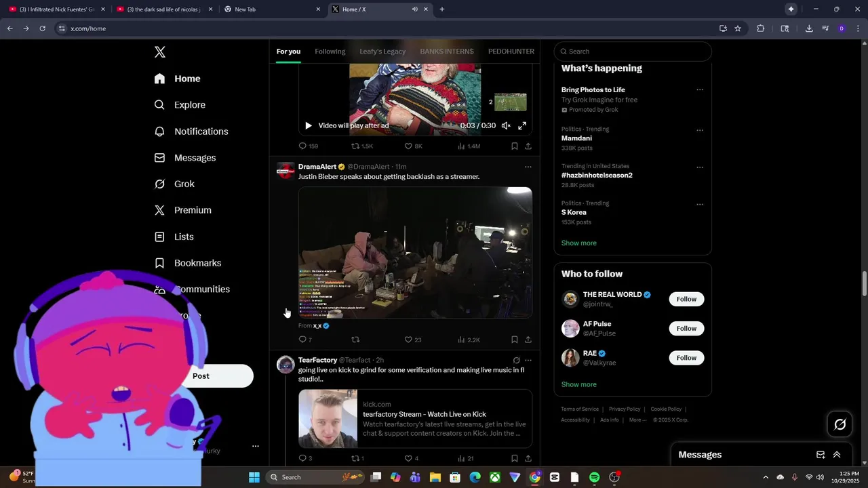Open Home from the sidebar
The width and height of the screenshot is (868, 488).
click(x=177, y=79)
